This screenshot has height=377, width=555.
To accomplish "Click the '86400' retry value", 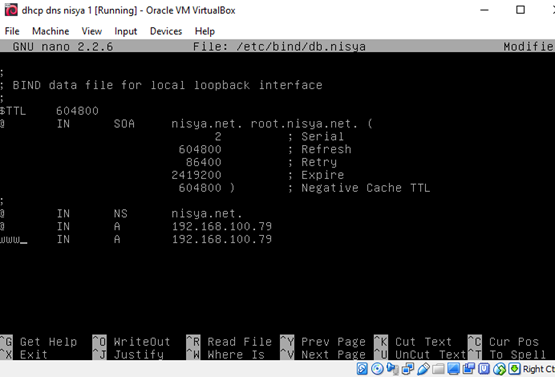I will (204, 162).
